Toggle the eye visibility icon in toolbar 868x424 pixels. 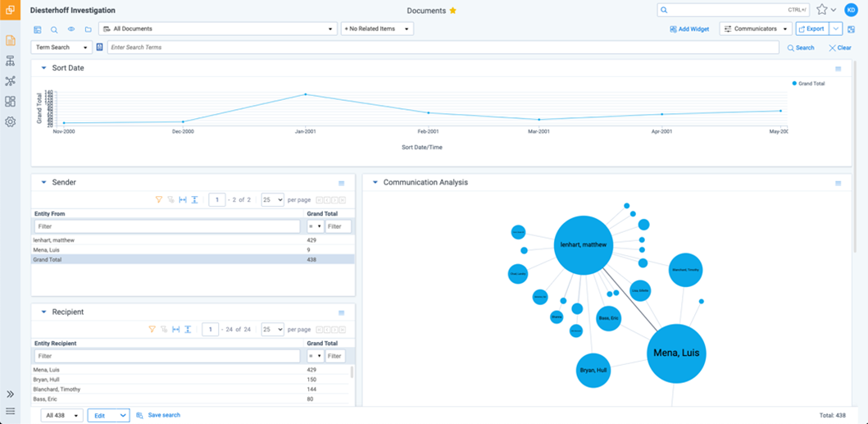point(71,30)
